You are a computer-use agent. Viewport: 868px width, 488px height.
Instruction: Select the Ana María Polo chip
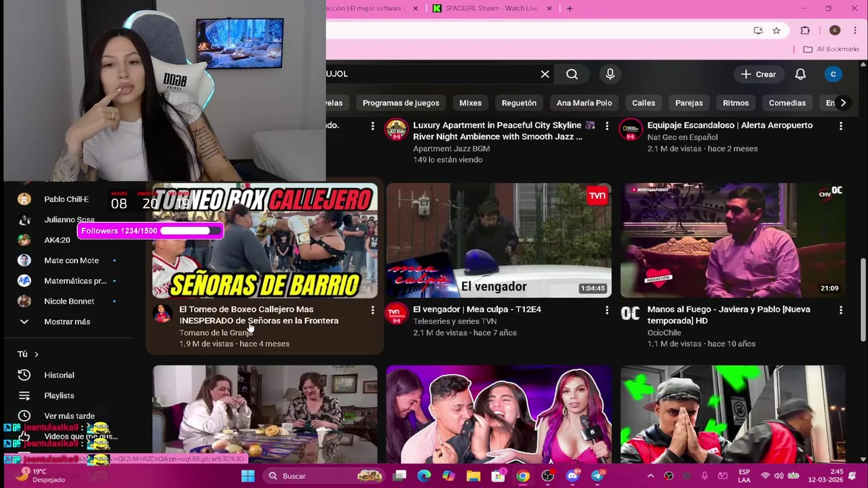(584, 103)
